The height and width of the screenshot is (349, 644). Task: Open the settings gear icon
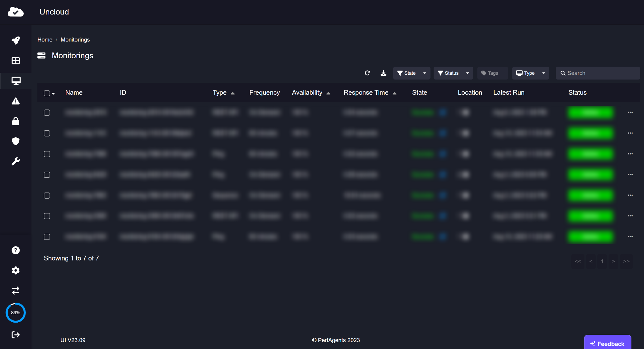(x=15, y=270)
